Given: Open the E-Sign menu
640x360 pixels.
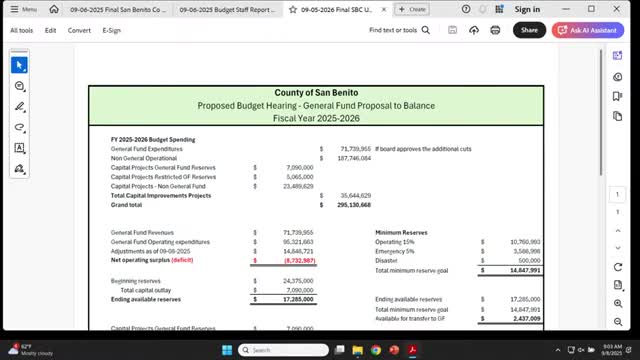Looking at the screenshot, I should [x=111, y=30].
